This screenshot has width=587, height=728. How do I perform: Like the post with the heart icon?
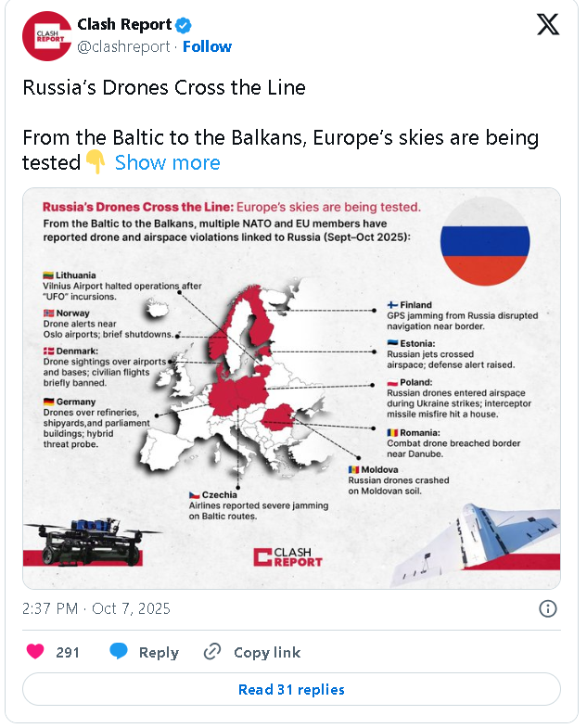click(36, 652)
